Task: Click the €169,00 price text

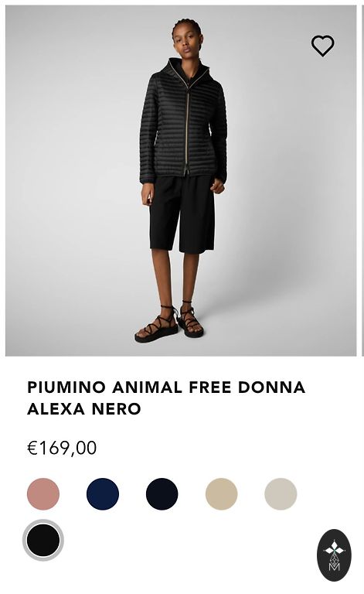Action: 62,448
